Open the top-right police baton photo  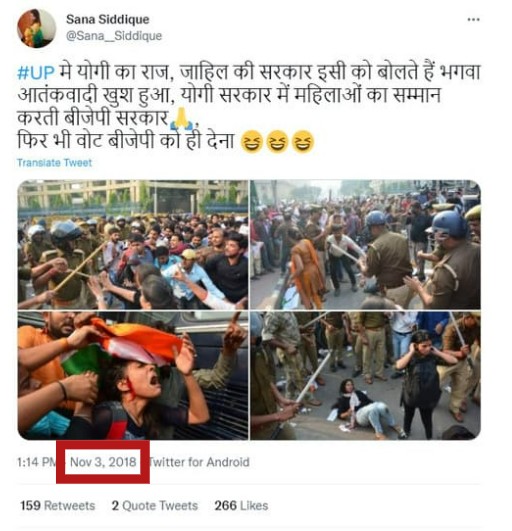point(365,245)
